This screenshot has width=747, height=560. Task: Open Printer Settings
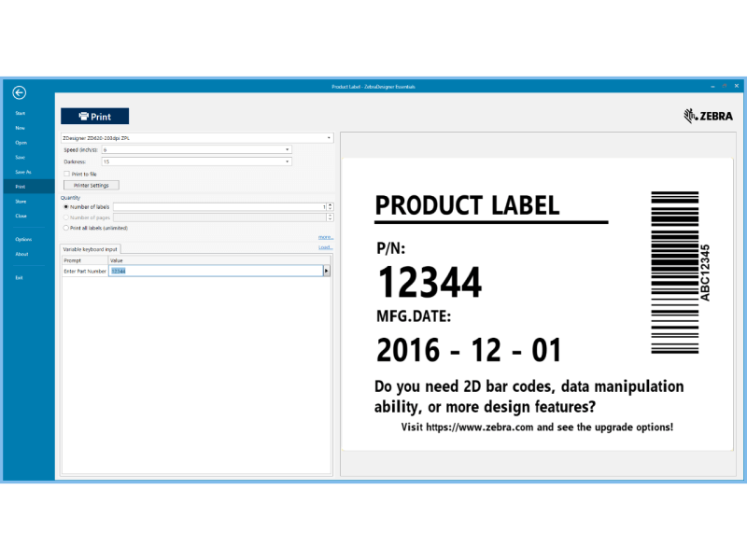pyautogui.click(x=91, y=185)
